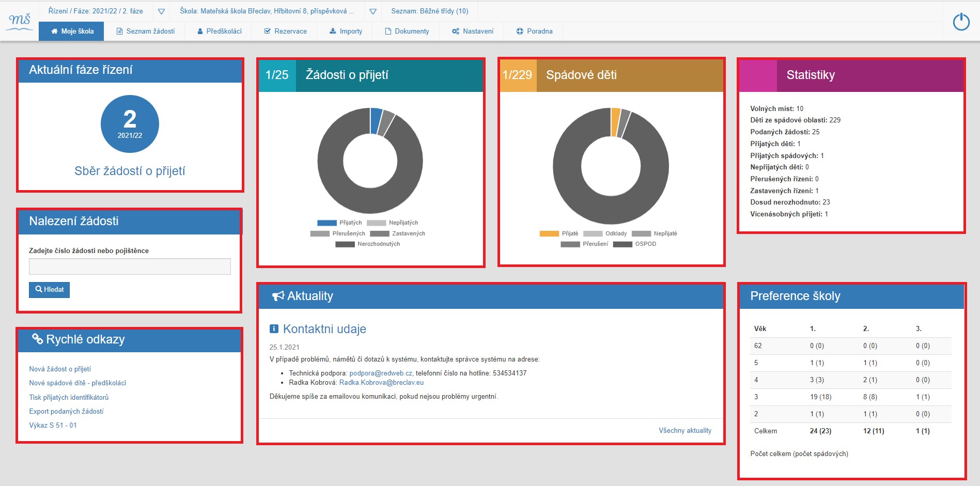
Task: Open the Importy tab
Action: [x=346, y=31]
